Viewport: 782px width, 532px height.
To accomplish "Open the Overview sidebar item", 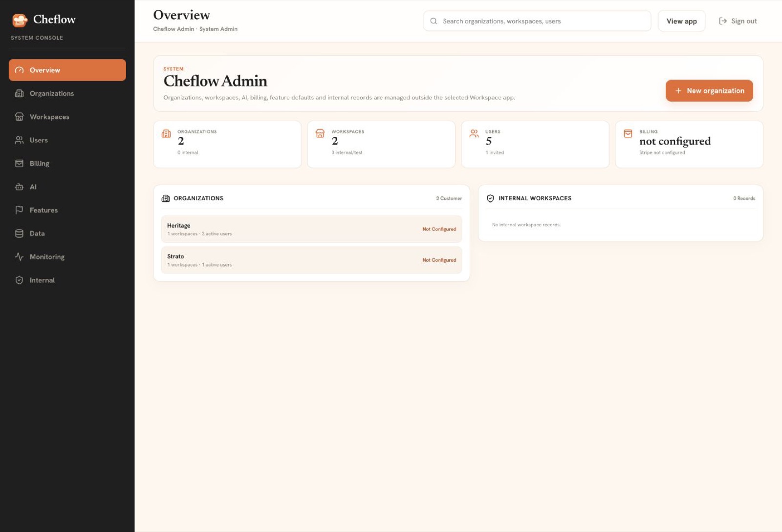I will pyautogui.click(x=67, y=70).
